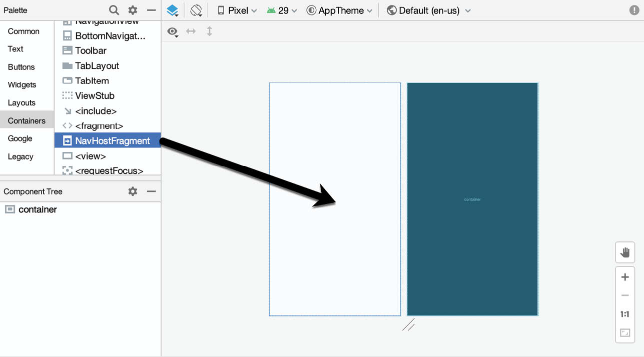Click the vertical expand arrows icon
The width and height of the screenshot is (644, 357).
[210, 31]
